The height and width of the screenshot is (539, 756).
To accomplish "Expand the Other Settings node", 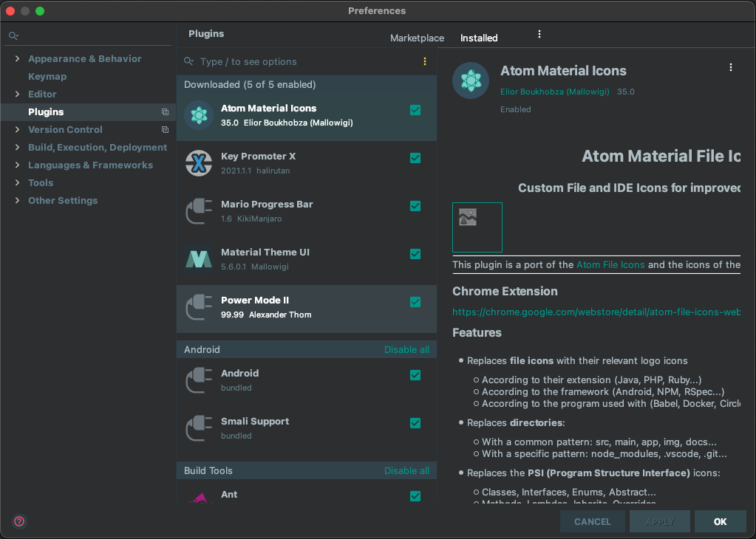I will (17, 200).
